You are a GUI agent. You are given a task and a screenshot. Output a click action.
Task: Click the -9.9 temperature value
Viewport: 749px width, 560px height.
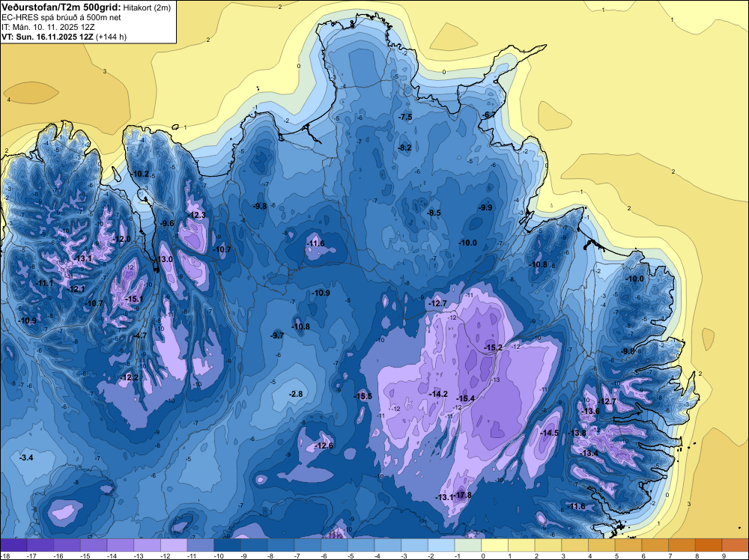(485, 207)
